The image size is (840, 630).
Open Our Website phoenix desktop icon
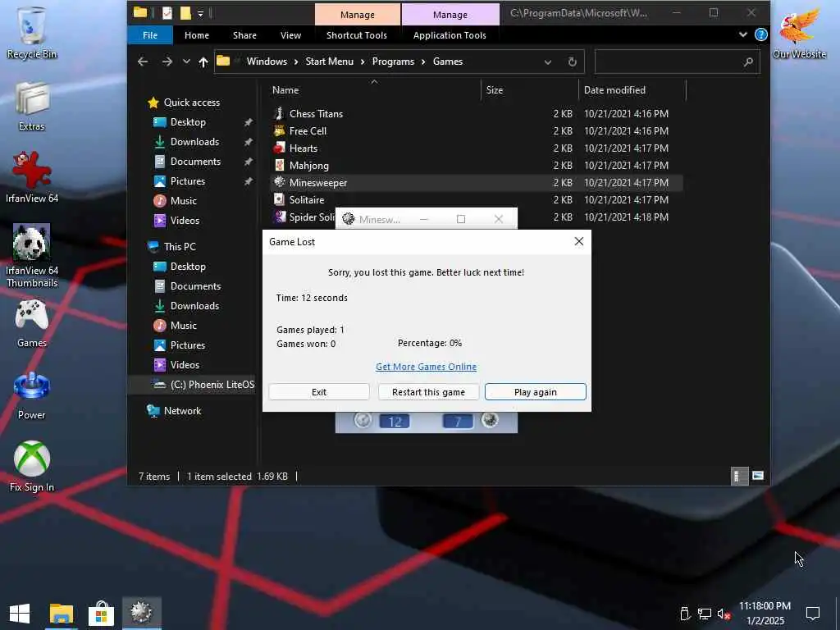[799, 33]
